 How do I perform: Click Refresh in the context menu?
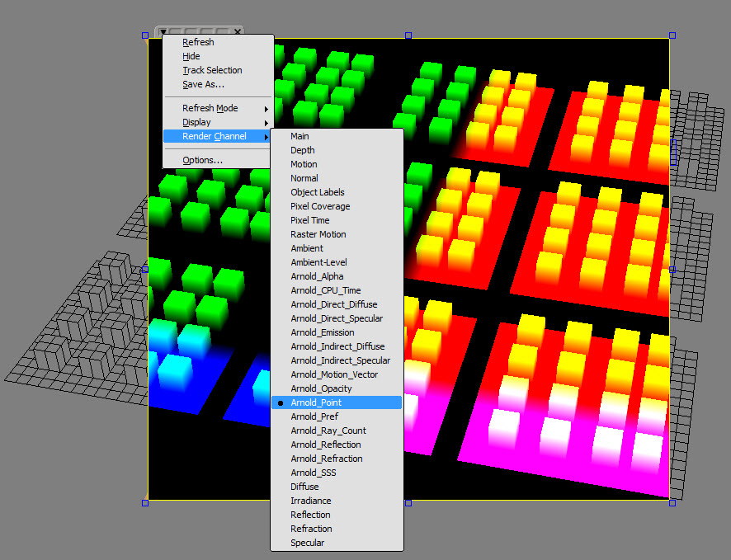[198, 42]
